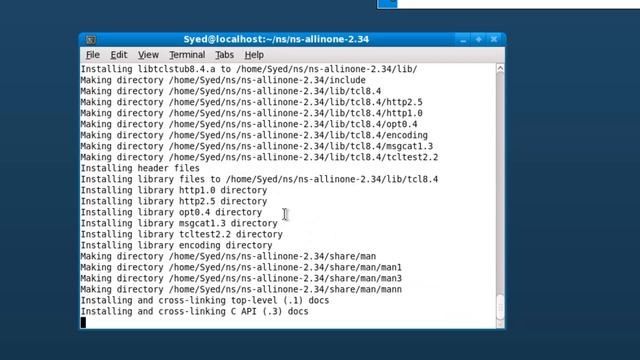
Task: Click the line 'Installing library files to' tcl8.4
Action: (259, 179)
